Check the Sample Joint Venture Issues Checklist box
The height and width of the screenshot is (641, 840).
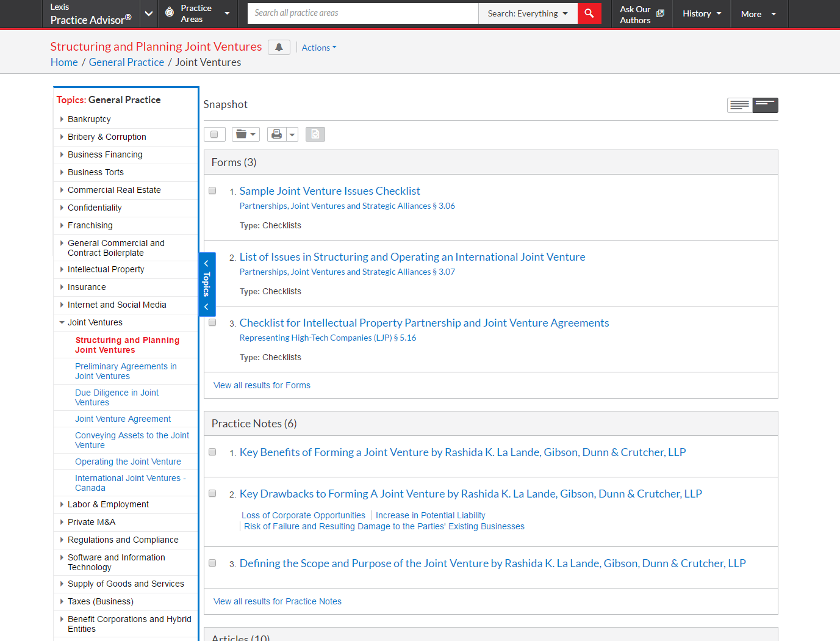click(212, 191)
